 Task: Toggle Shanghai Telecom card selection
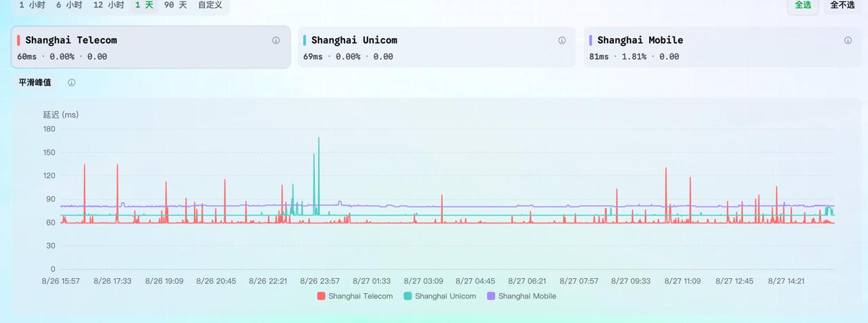pos(151,47)
